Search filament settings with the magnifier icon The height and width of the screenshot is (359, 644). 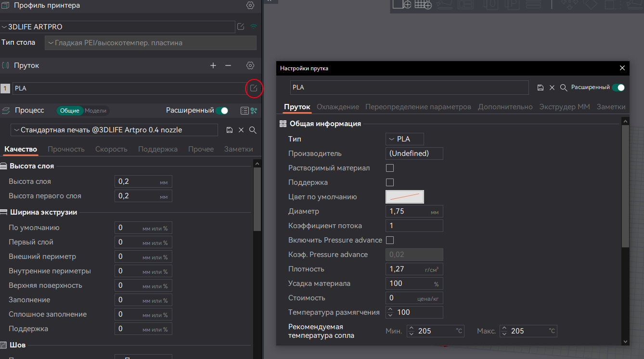click(x=563, y=88)
